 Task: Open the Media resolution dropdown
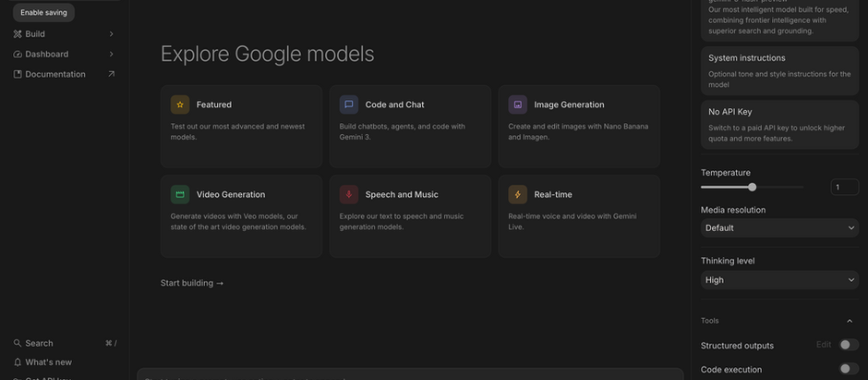[x=779, y=227]
